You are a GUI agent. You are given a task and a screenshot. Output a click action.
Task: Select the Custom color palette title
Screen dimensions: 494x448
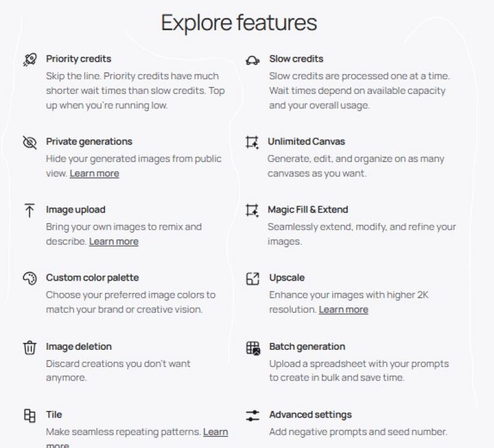[x=92, y=277]
